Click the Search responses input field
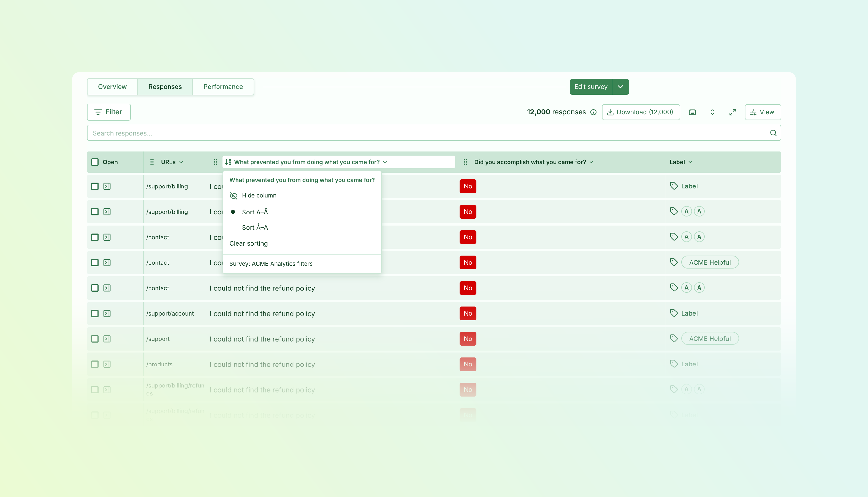Image resolution: width=868 pixels, height=497 pixels. (x=434, y=133)
